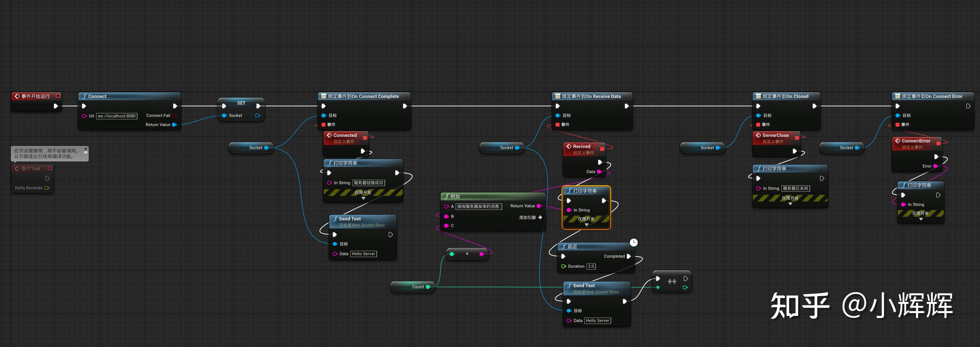Image resolution: width=980 pixels, height=347 pixels.
Task: Expand 打印字符串 node under ServerClose
Action: pyautogui.click(x=790, y=204)
